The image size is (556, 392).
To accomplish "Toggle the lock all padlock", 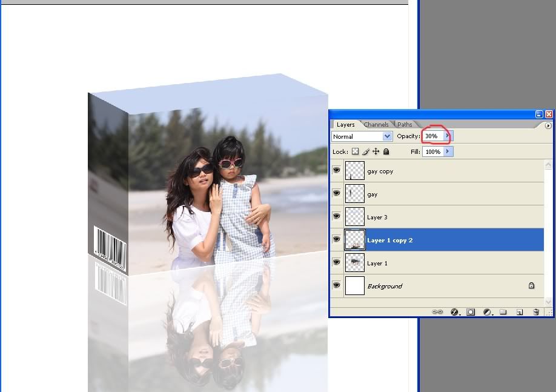I will point(386,152).
